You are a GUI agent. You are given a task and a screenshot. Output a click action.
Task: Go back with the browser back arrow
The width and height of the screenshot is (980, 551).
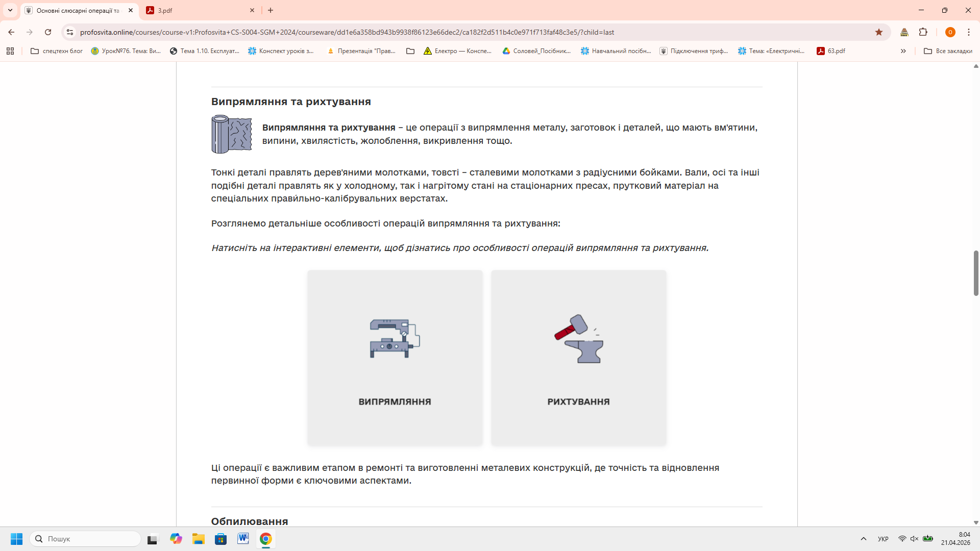click(x=11, y=32)
